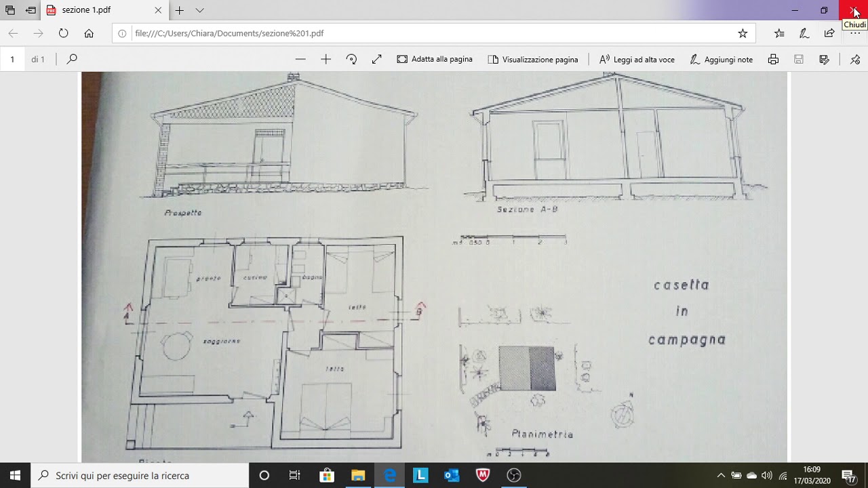868x488 pixels.
Task: Click Aggiungi note
Action: (x=721, y=60)
